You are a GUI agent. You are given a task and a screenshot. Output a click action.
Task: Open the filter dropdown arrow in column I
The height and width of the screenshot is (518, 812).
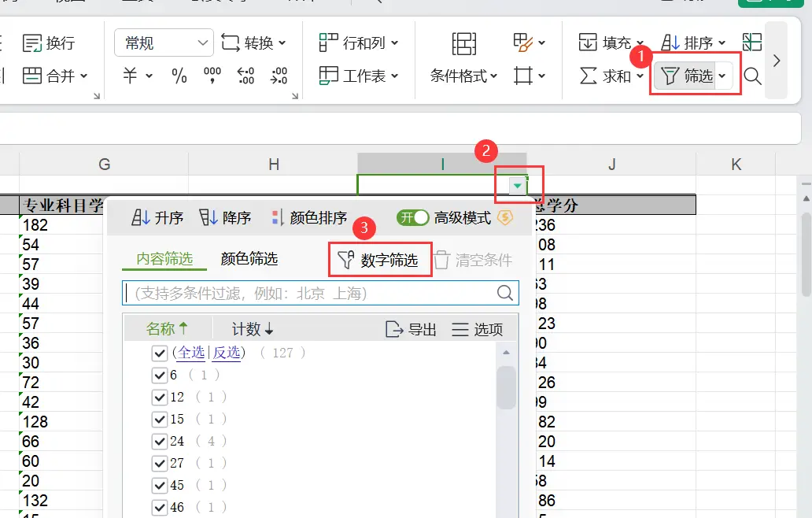518,186
